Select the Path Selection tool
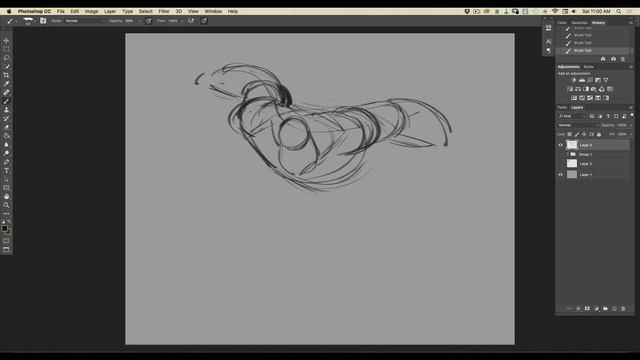640x360 pixels. (6, 179)
